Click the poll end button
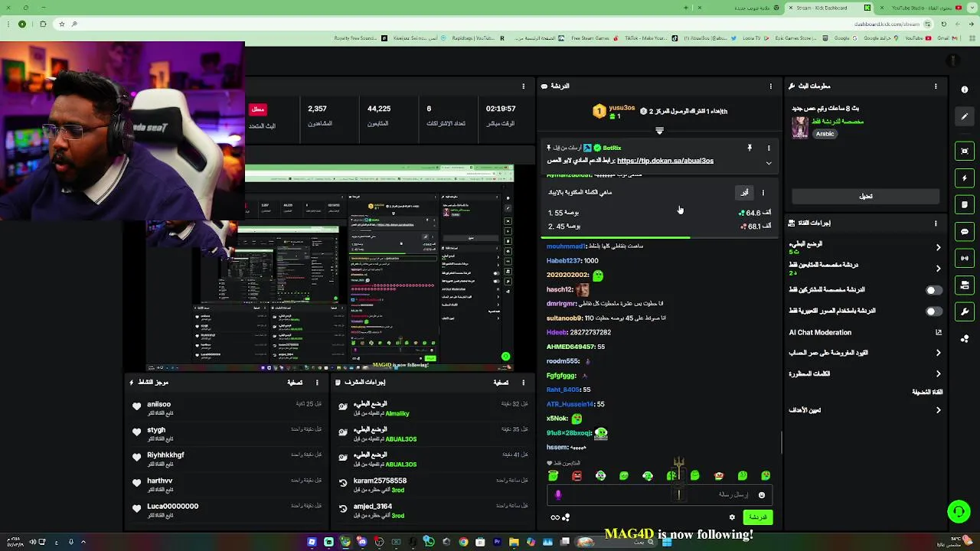This screenshot has height=551, width=980. pos(744,193)
